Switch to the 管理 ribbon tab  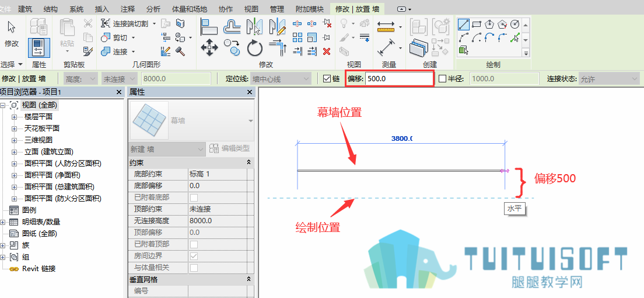[x=277, y=9]
